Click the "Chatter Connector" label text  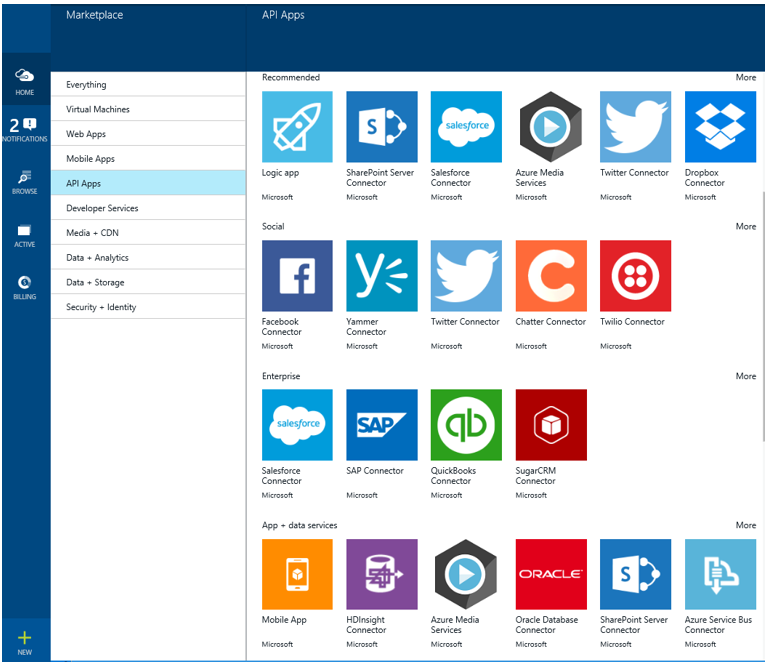(x=550, y=322)
